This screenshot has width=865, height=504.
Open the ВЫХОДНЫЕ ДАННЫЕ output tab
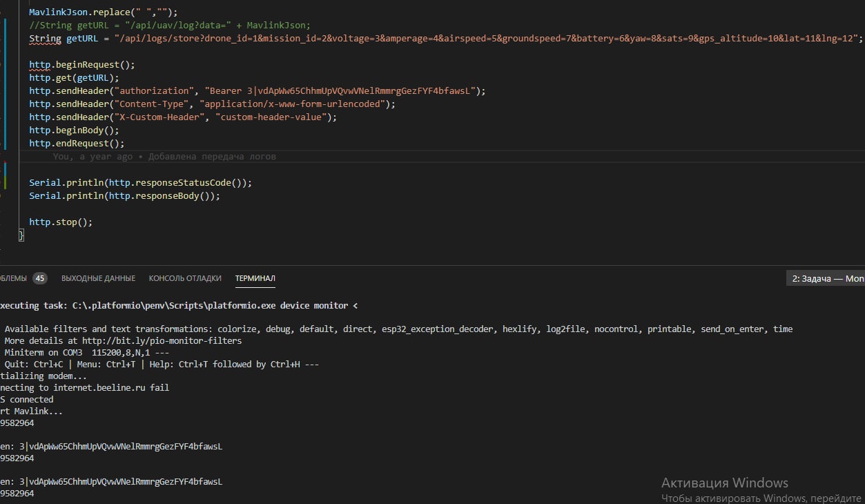coord(98,278)
